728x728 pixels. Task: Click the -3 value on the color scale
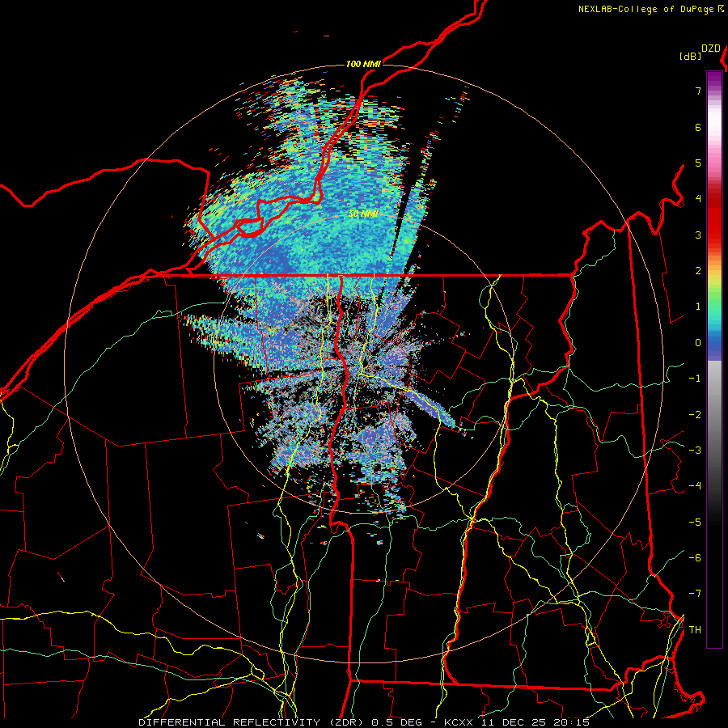695,451
